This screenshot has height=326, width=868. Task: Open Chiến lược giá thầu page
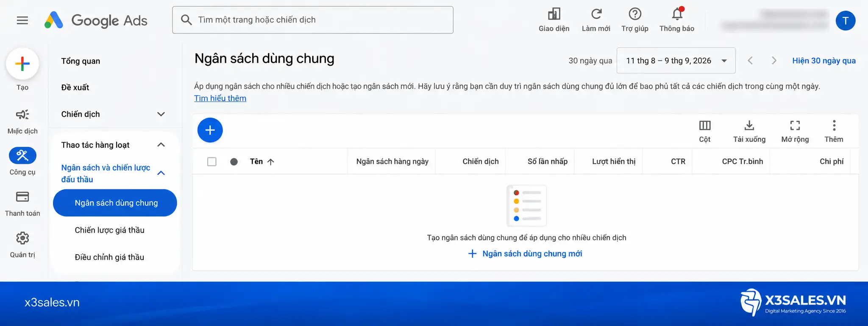(109, 230)
